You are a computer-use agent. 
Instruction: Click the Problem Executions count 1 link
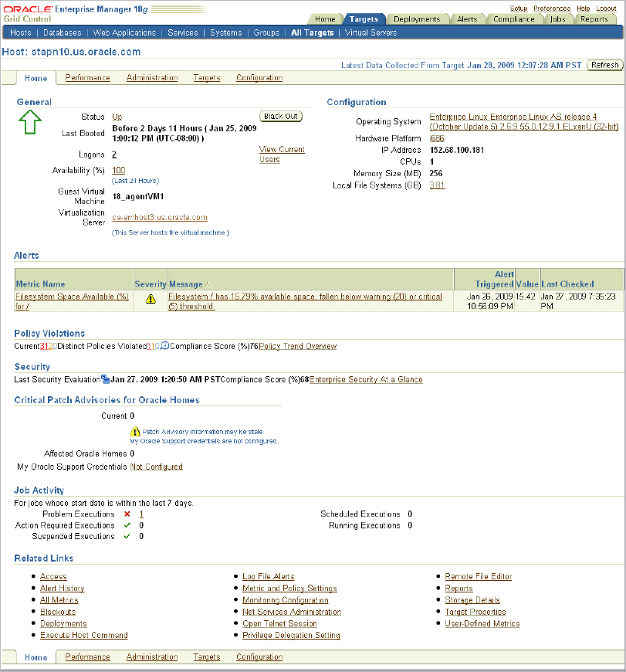point(141,514)
